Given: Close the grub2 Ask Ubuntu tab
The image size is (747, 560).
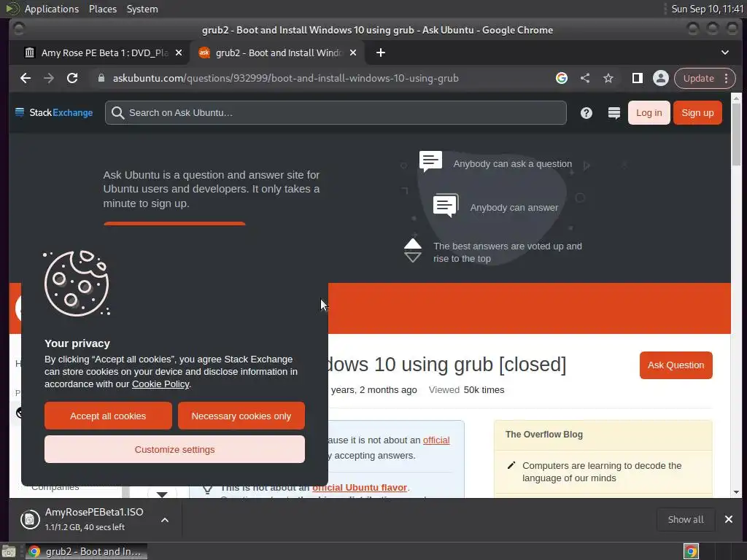Looking at the screenshot, I should click(x=353, y=52).
